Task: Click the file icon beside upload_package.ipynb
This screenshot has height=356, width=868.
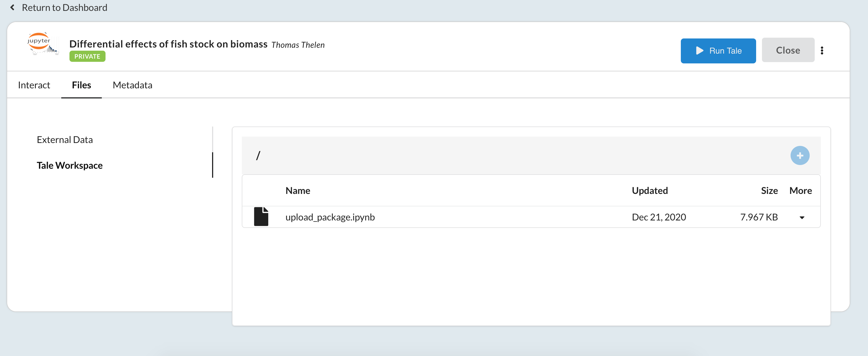Action: pos(261,216)
